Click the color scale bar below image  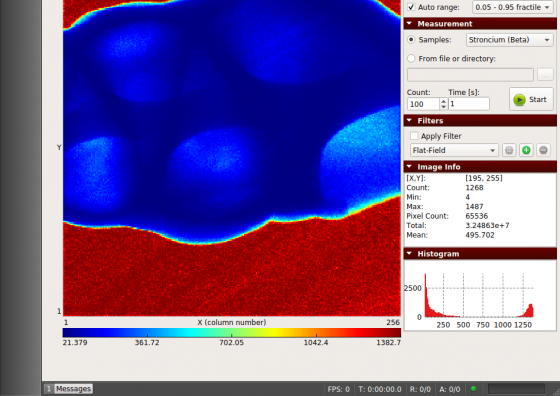[x=231, y=333]
